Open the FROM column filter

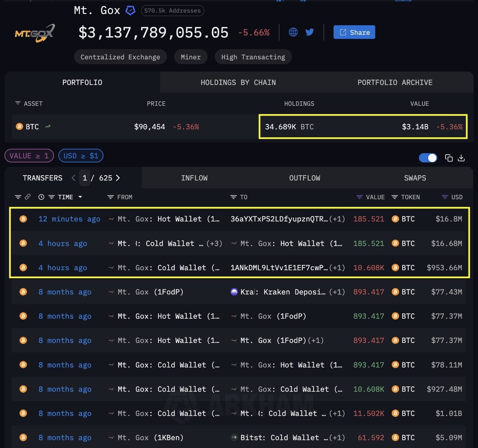[110, 197]
